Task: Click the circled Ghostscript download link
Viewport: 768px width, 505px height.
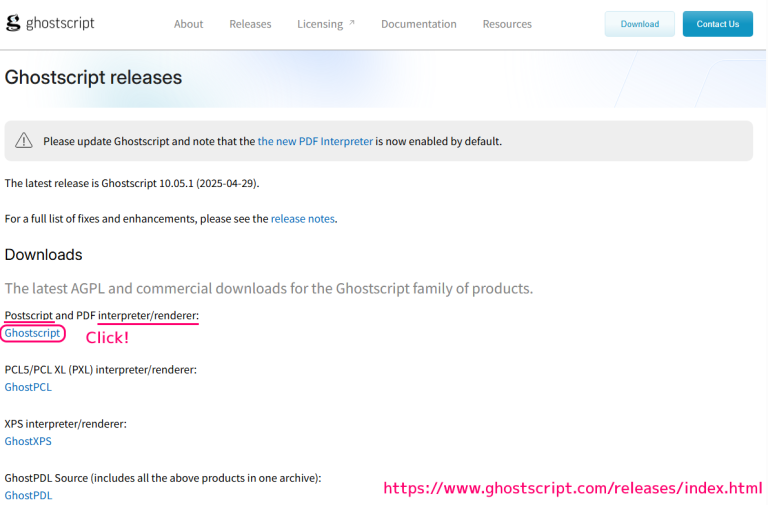Action: pyautogui.click(x=32, y=333)
